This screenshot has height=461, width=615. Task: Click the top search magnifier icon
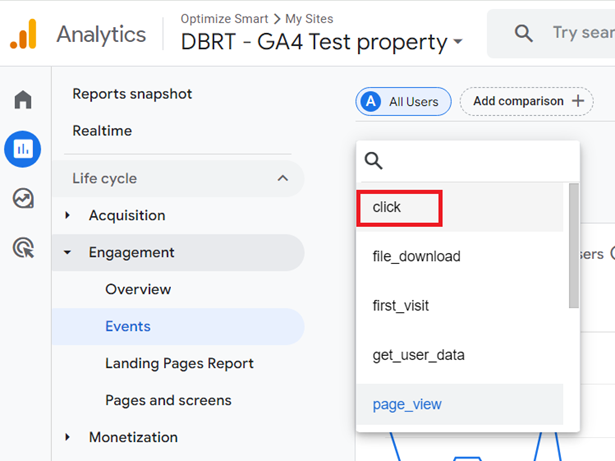click(524, 33)
